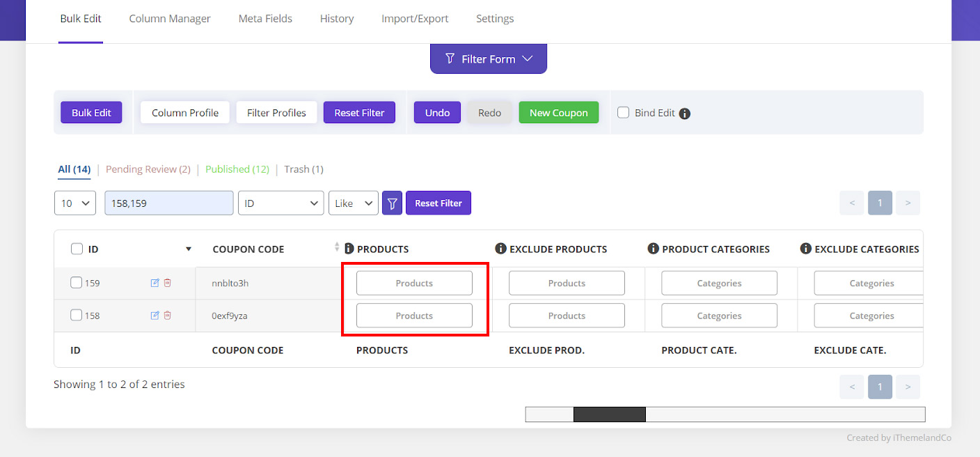
Task: Open Product Categories field for row 159
Action: tap(719, 283)
